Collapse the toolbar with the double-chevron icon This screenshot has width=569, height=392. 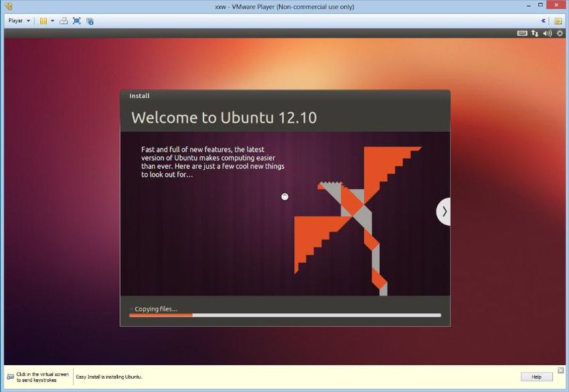coord(544,21)
